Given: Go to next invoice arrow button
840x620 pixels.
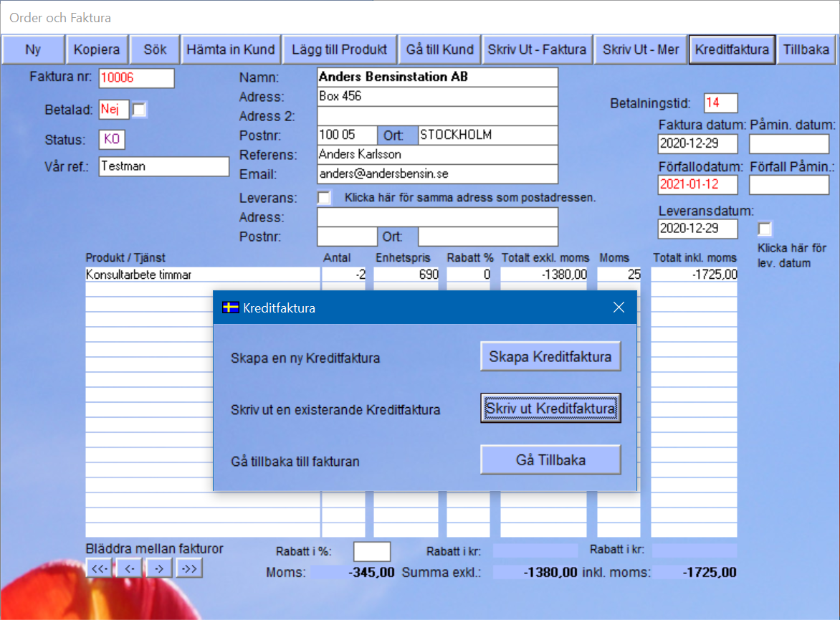Looking at the screenshot, I should (x=159, y=568).
